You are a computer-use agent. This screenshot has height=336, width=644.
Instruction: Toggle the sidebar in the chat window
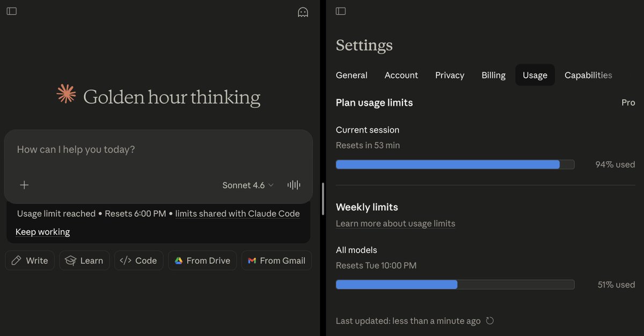pyautogui.click(x=12, y=11)
